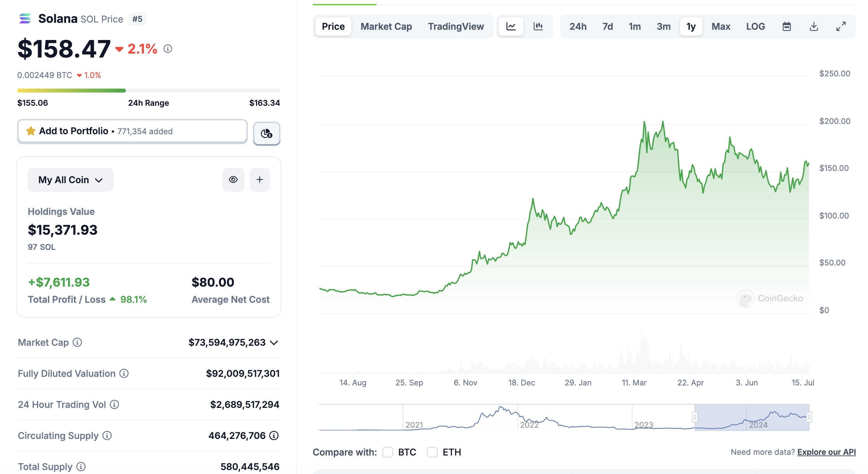Open the My All Coin dropdown

70,180
